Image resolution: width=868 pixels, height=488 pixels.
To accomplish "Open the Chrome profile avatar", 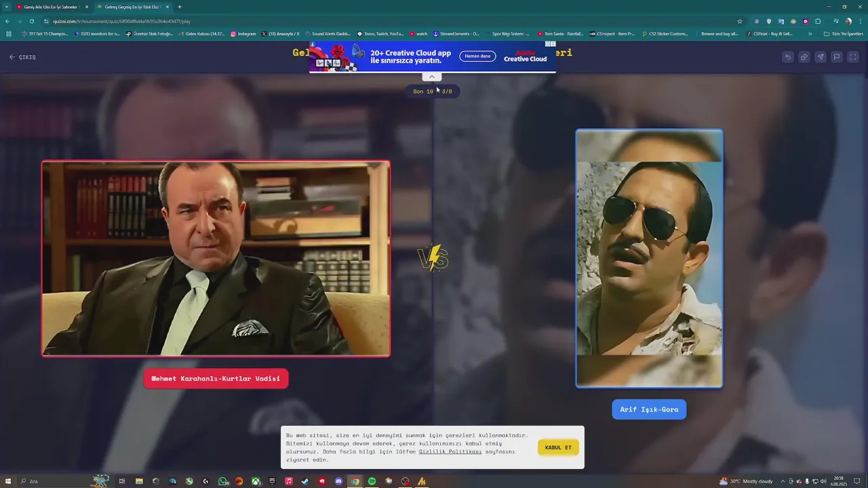I will tap(848, 21).
